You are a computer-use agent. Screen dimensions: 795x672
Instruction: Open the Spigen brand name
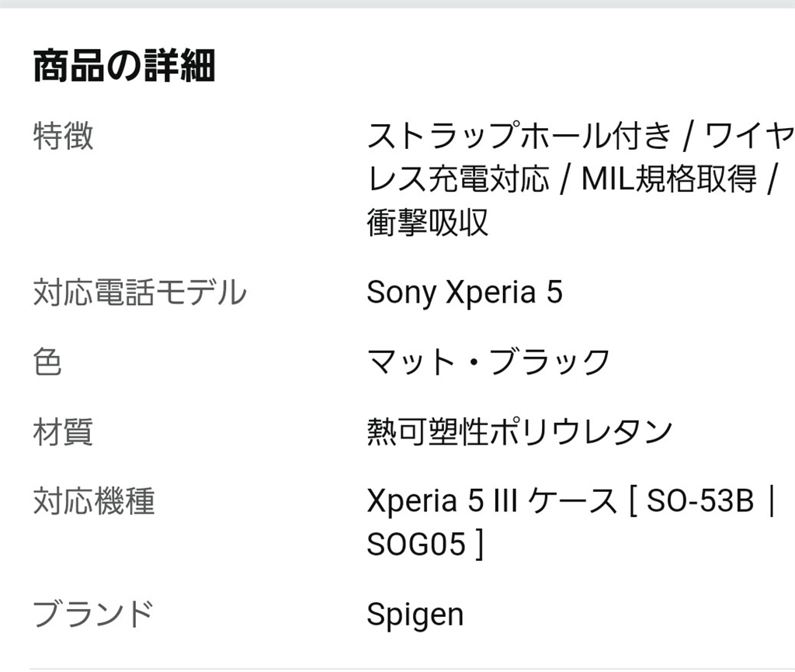pos(415,615)
